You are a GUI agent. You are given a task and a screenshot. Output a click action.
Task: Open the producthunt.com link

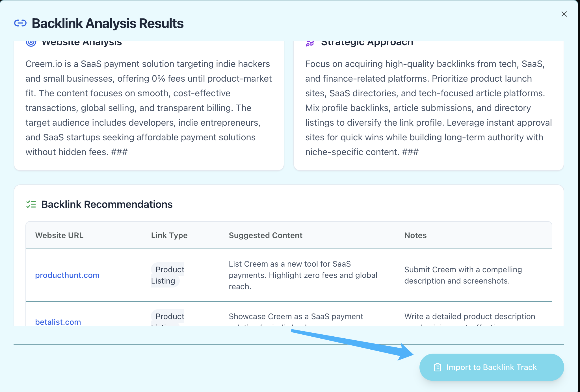(x=67, y=275)
